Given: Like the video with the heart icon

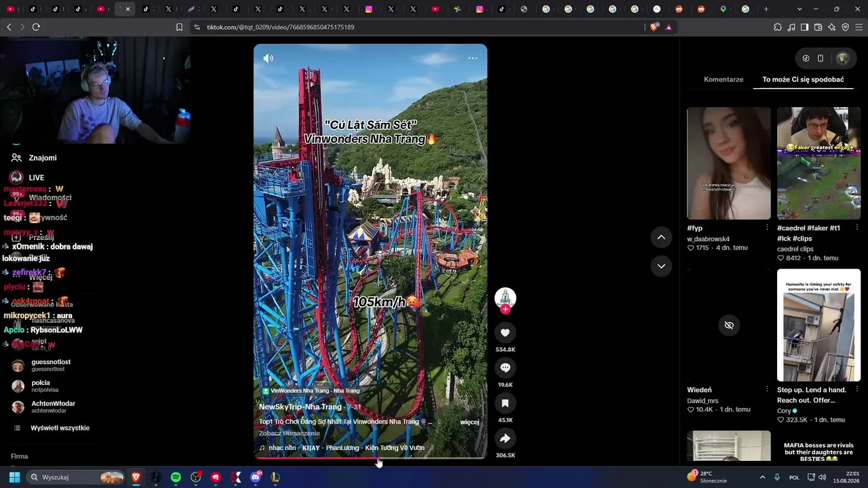Looking at the screenshot, I should coord(505,332).
